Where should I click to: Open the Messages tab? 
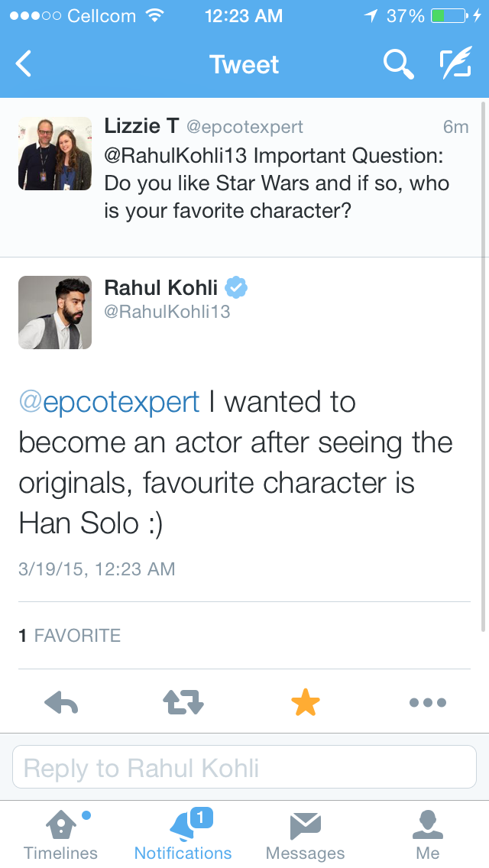(305, 835)
